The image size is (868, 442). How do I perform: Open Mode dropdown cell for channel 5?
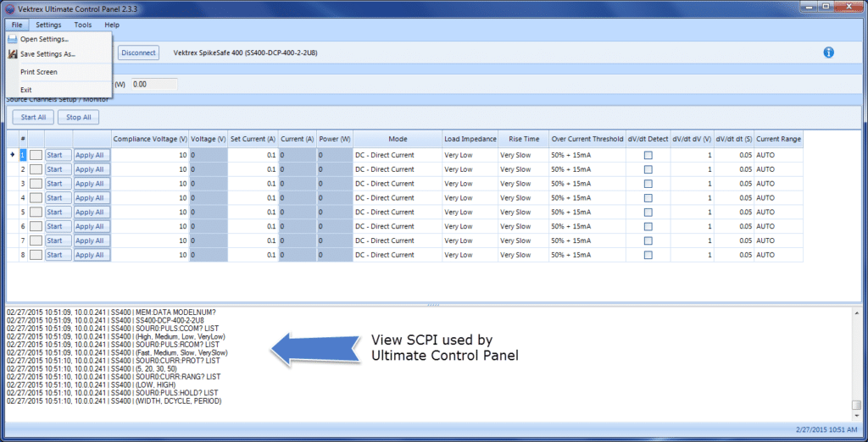coord(398,212)
